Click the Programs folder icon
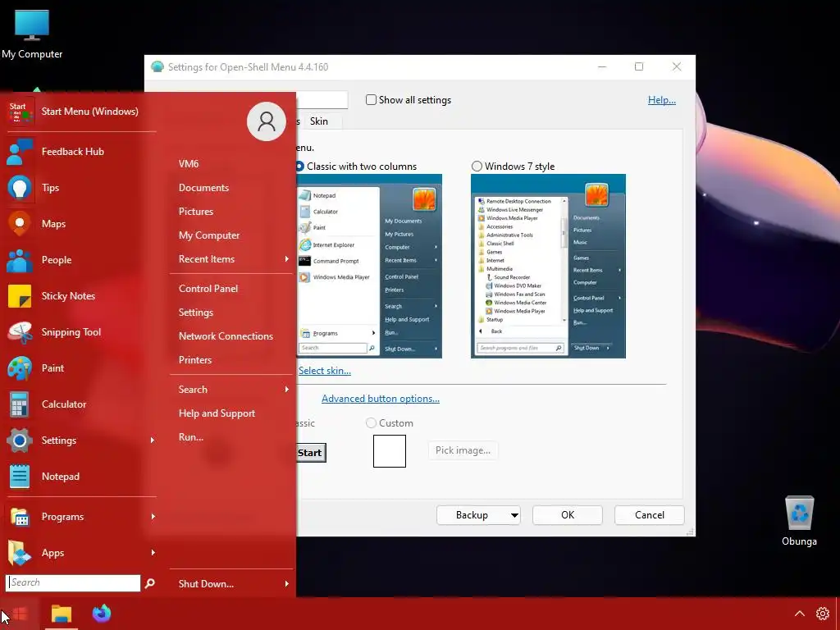The image size is (840, 630). (x=21, y=517)
